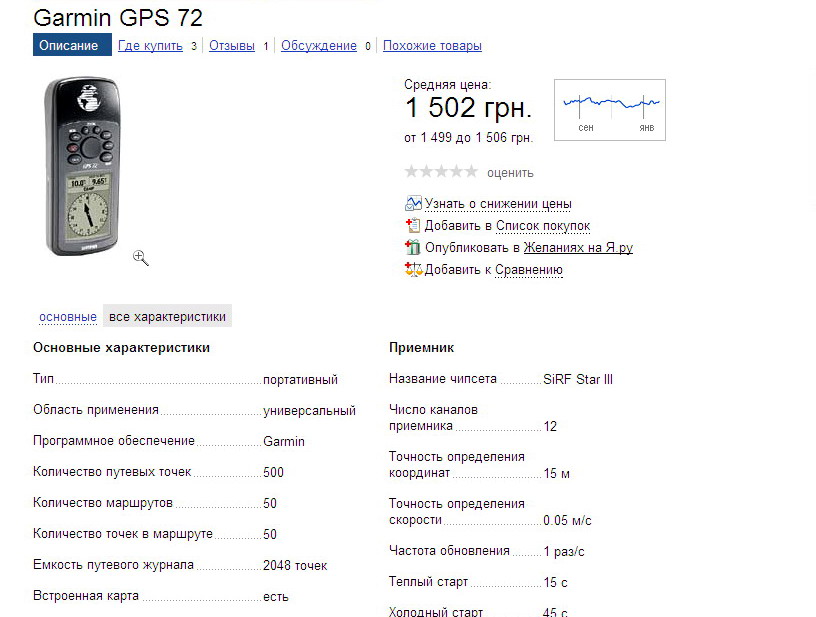The image size is (816, 617).
Task: Click the comparison scales icon
Action: [x=413, y=270]
